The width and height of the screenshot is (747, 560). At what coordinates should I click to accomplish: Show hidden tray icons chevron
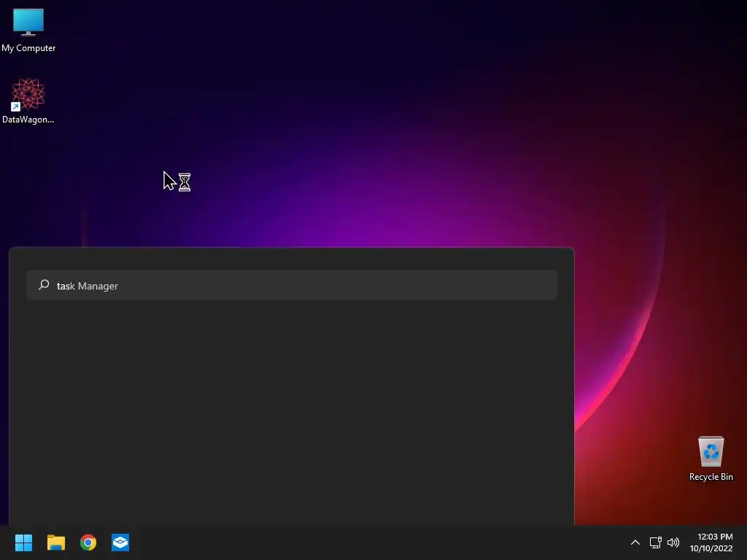(x=635, y=542)
